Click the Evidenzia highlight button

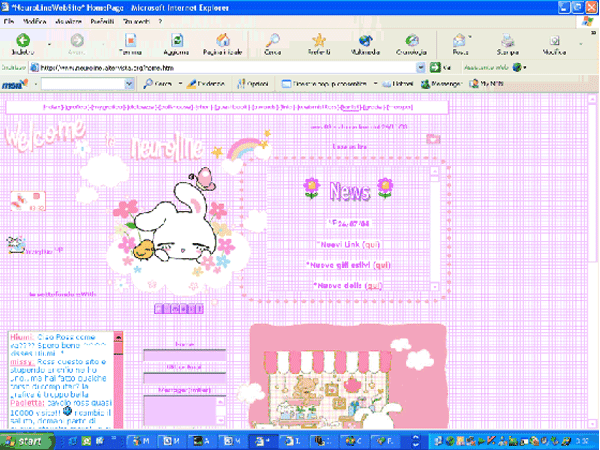point(205,84)
